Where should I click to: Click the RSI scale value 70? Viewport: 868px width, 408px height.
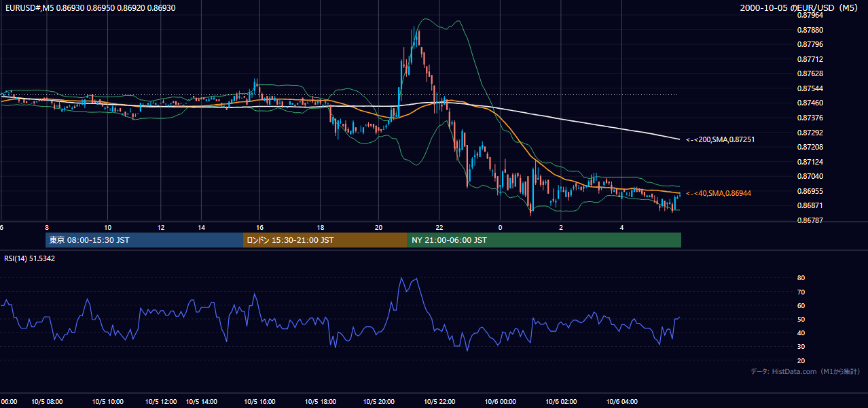(801, 292)
